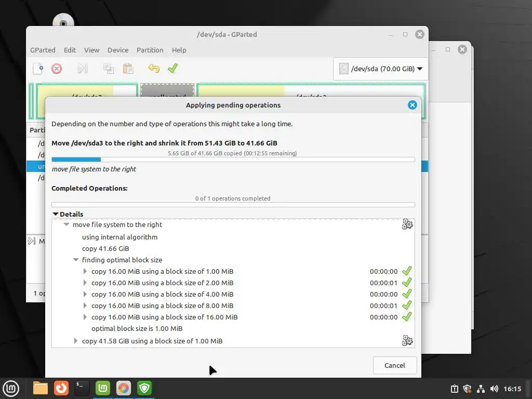Click the 'copy 41.66 GiB' detail line
The height and width of the screenshot is (399, 532).
[105, 249]
